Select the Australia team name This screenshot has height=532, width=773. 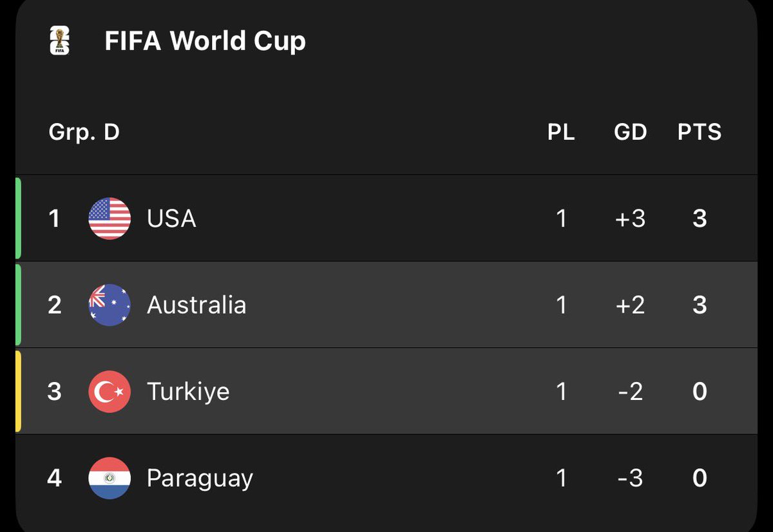(x=196, y=305)
